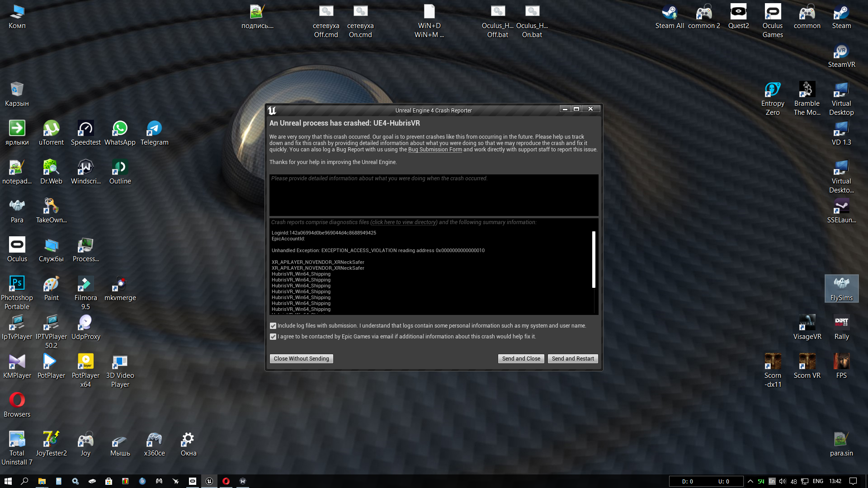Open VisageVR desktop shortcut
This screenshot has width=868, height=488.
[807, 327]
